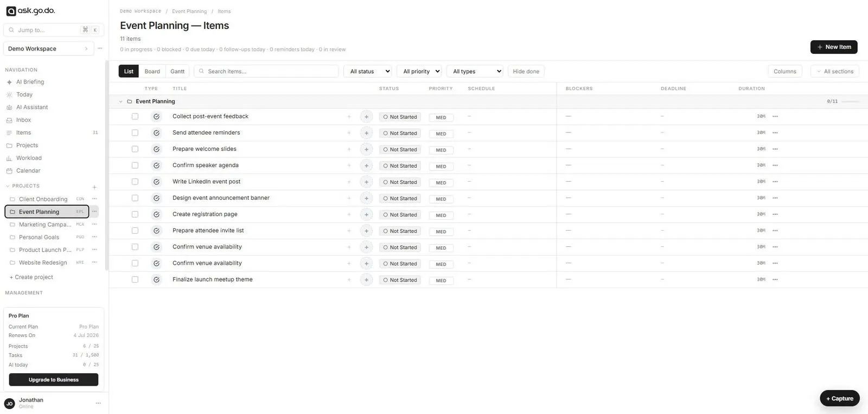Open the All priority dropdown

tap(419, 71)
